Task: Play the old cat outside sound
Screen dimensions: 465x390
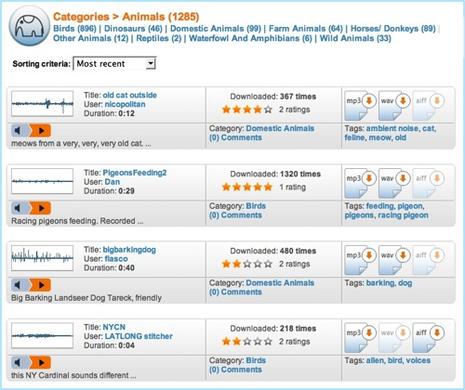Action: [x=41, y=130]
